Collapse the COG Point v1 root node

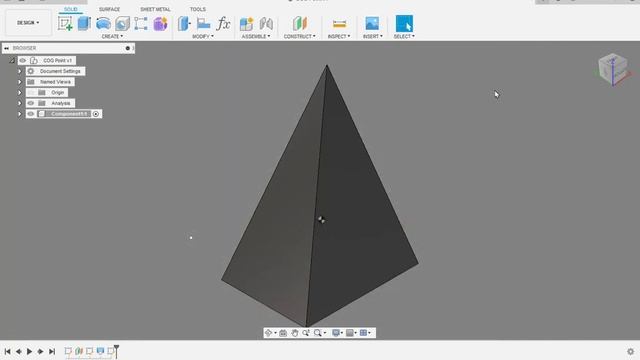pyautogui.click(x=12, y=60)
